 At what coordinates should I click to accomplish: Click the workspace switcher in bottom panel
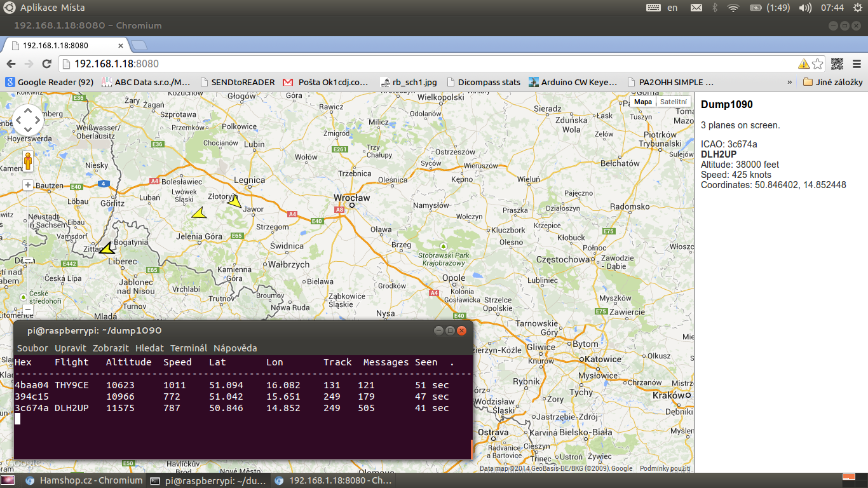(x=854, y=480)
